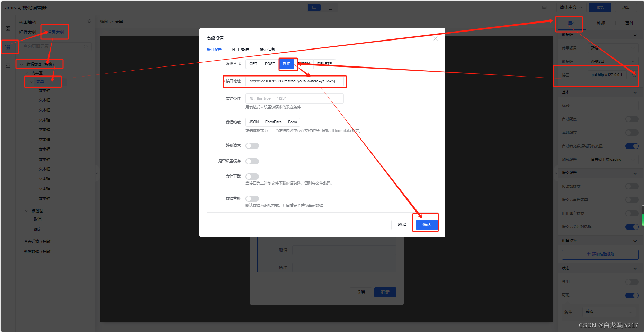Image resolution: width=644 pixels, height=332 pixels.
Task: Collapse the 编辑数据 (弹窗) tree node
Action: 21,64
